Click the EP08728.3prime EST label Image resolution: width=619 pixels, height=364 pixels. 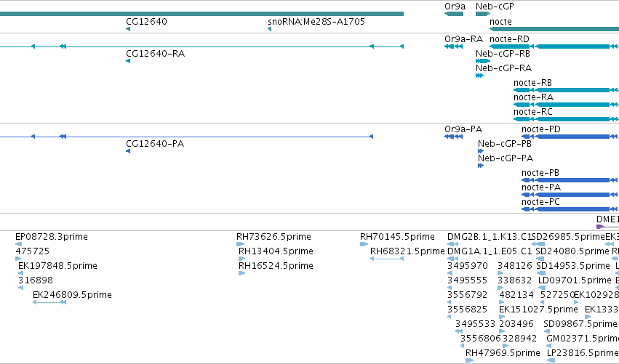point(52,237)
